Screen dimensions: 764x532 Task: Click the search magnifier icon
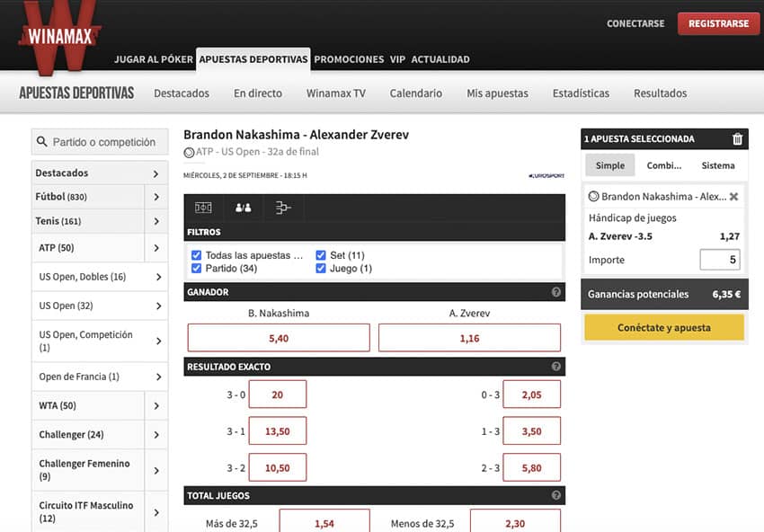[42, 142]
